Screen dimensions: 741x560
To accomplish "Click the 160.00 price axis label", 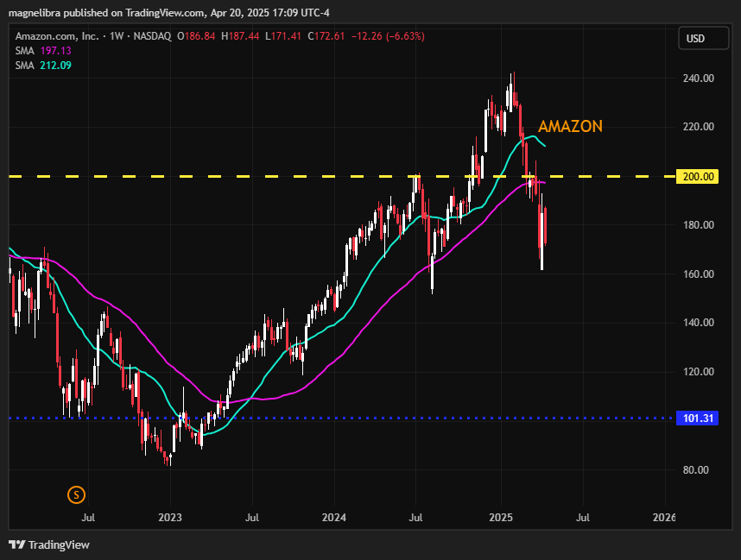I will click(698, 274).
